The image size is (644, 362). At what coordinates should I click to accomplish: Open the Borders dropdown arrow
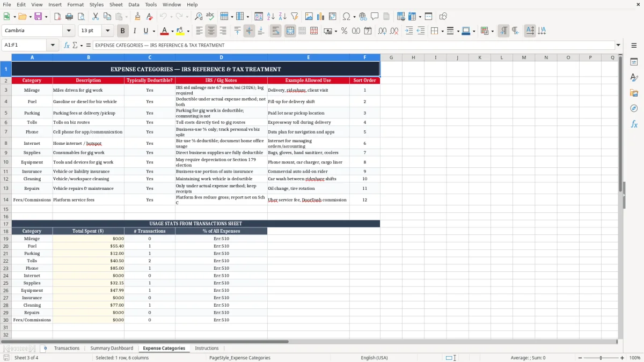(x=443, y=31)
